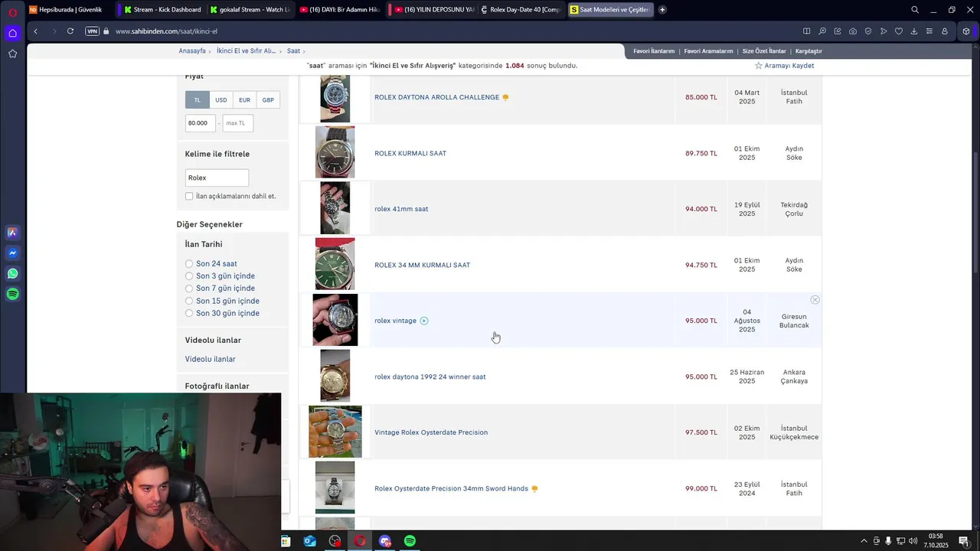Image resolution: width=980 pixels, height=551 pixels.
Task: Click video play icon beside rolex vintage
Action: click(x=424, y=321)
